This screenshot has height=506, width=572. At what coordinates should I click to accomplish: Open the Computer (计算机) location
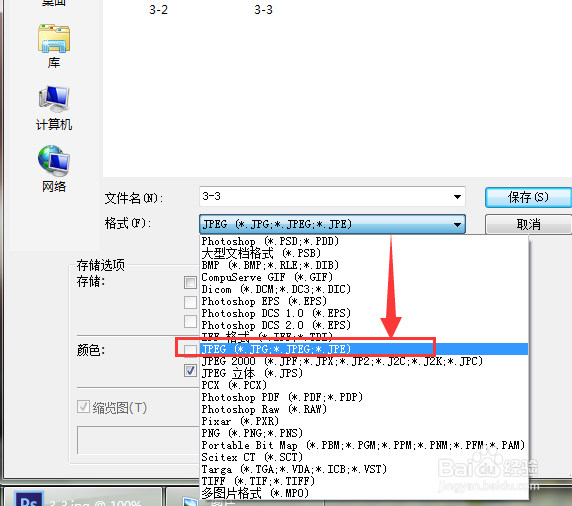click(54, 108)
